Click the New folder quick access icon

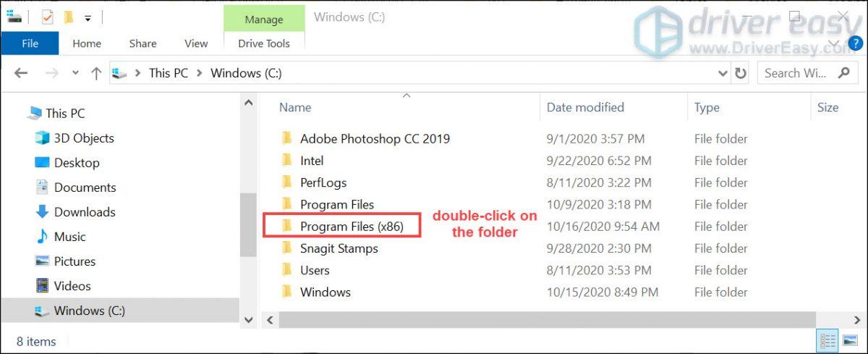[x=69, y=17]
